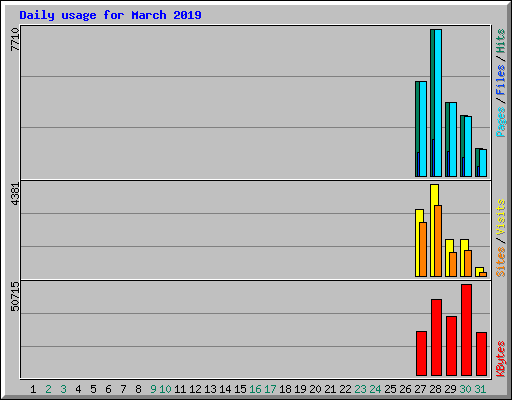Viewport: 512px width, 400px height.
Task: Click the orange sites bar for day 27
Action: point(423,249)
